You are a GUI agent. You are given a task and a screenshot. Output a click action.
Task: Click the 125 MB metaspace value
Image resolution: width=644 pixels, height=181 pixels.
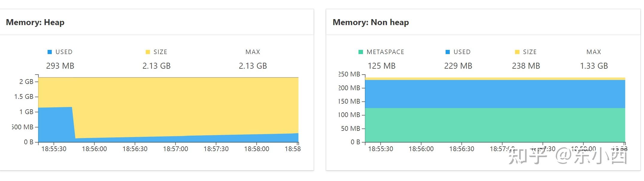point(382,66)
